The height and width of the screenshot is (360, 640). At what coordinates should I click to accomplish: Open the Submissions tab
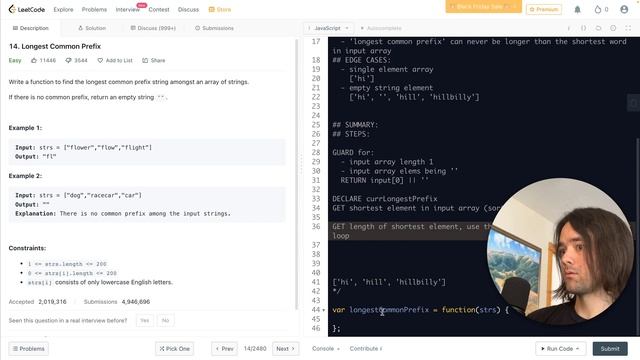214,28
